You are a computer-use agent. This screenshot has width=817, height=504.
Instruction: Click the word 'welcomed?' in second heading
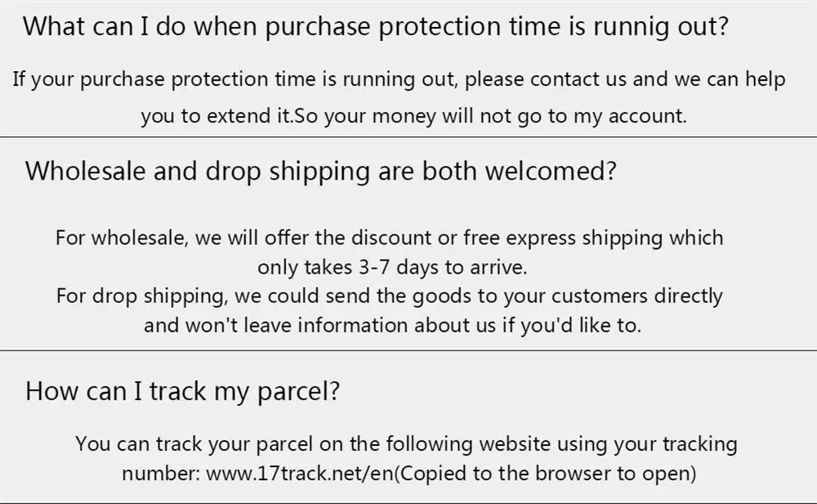[x=551, y=171]
